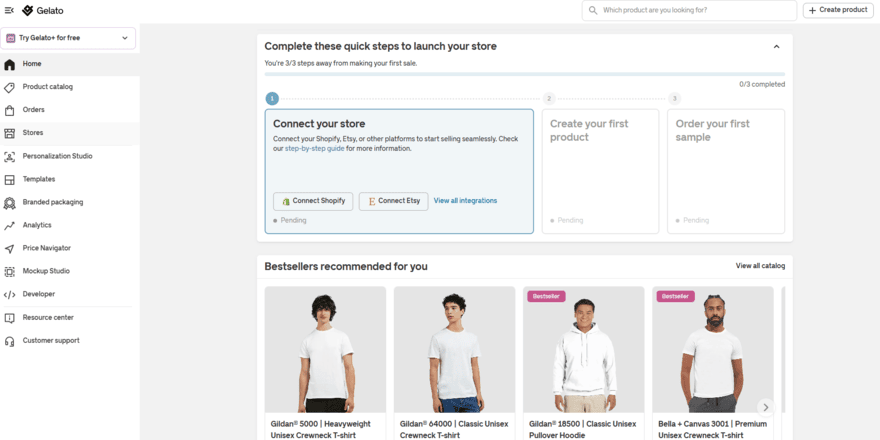The height and width of the screenshot is (440, 880).
Task: Click Bestseller badge on Gildan 18500 hoodie
Action: [546, 296]
